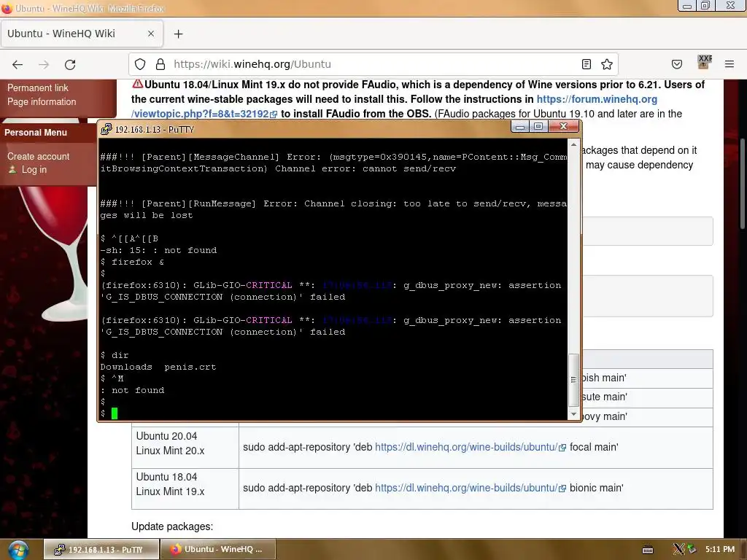Open the Permanent link sidebar item

(38, 87)
